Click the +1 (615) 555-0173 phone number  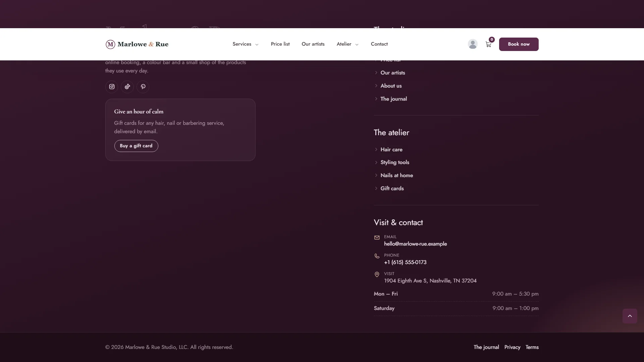pos(405,262)
